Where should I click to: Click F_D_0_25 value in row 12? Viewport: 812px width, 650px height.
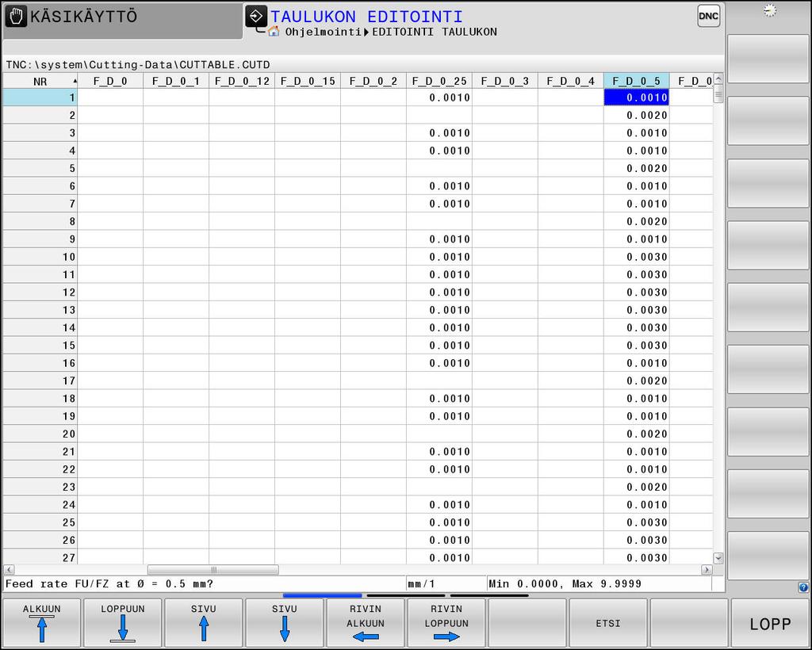[439, 292]
